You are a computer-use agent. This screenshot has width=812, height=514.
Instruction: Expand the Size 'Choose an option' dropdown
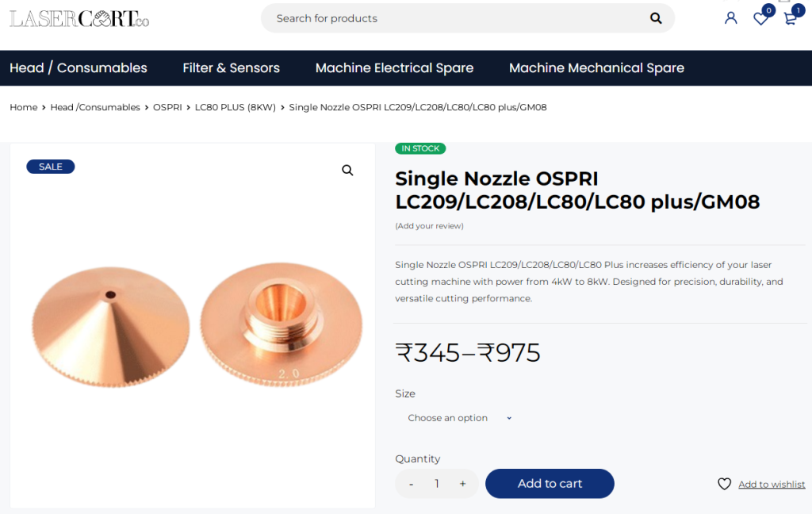point(460,418)
